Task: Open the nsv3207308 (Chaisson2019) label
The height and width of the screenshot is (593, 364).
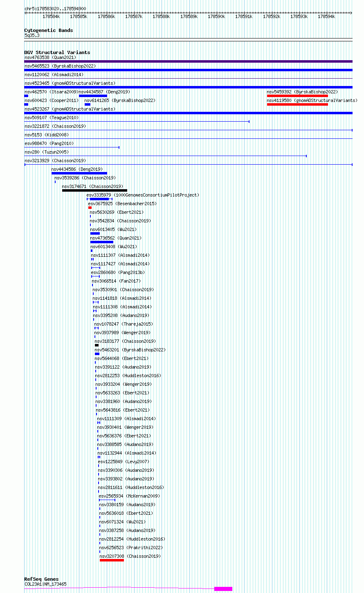Action: [130, 556]
